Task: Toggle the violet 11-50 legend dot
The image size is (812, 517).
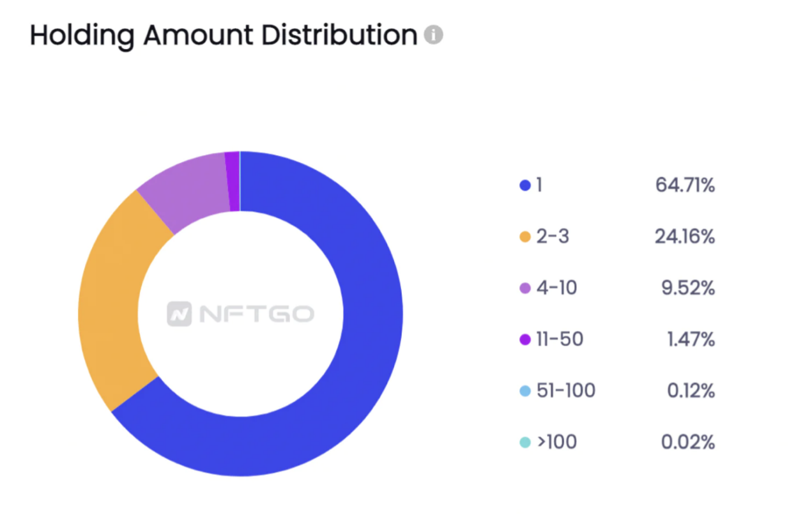Action: pos(525,339)
